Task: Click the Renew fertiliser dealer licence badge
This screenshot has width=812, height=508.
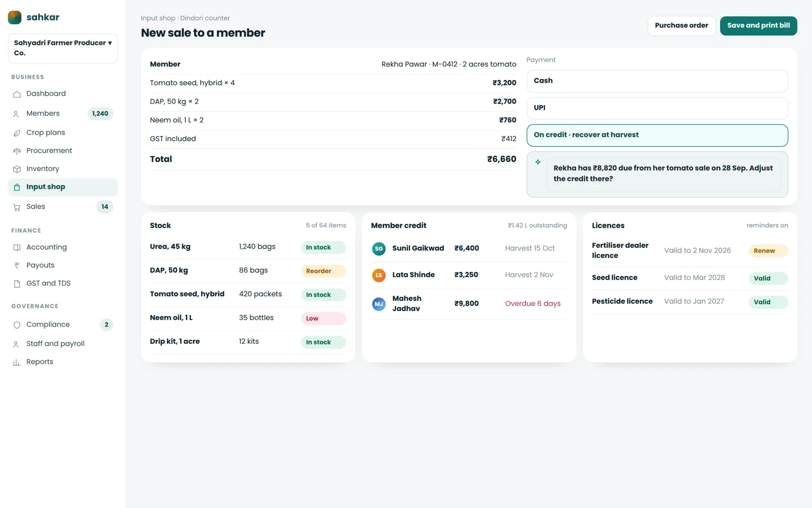Action: coord(768,251)
